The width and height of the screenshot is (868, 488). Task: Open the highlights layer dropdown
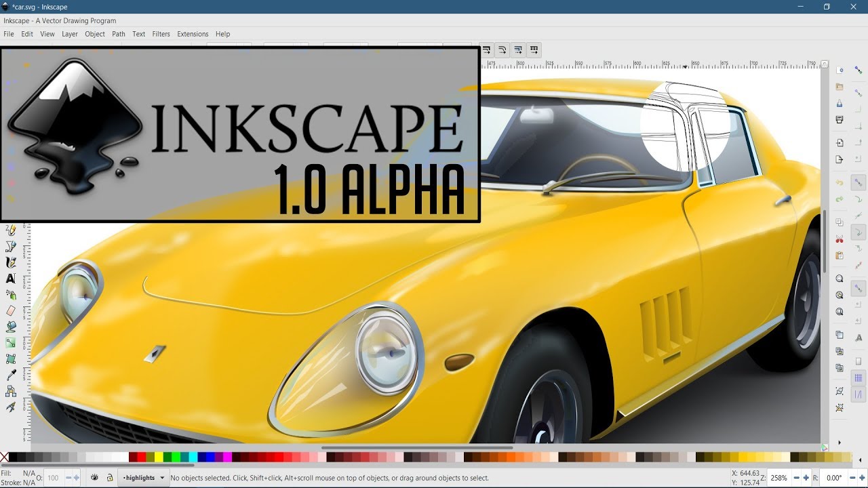pos(144,478)
